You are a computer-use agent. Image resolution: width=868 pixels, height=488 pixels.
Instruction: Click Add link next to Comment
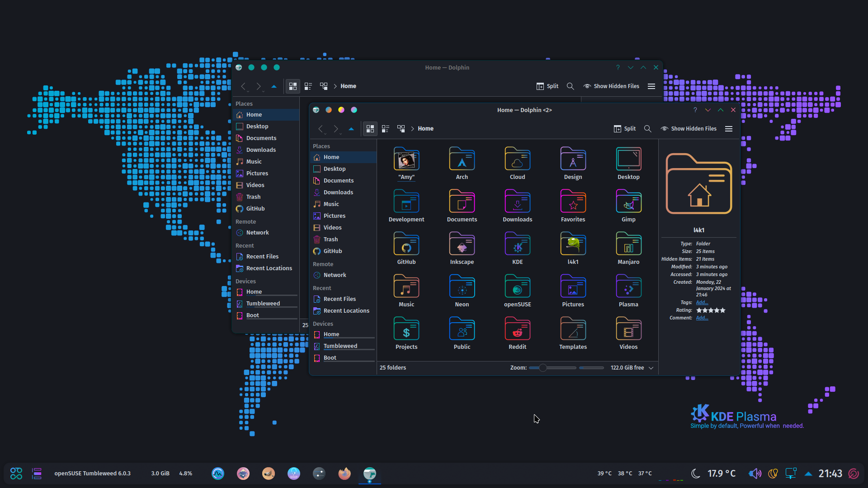(x=702, y=318)
